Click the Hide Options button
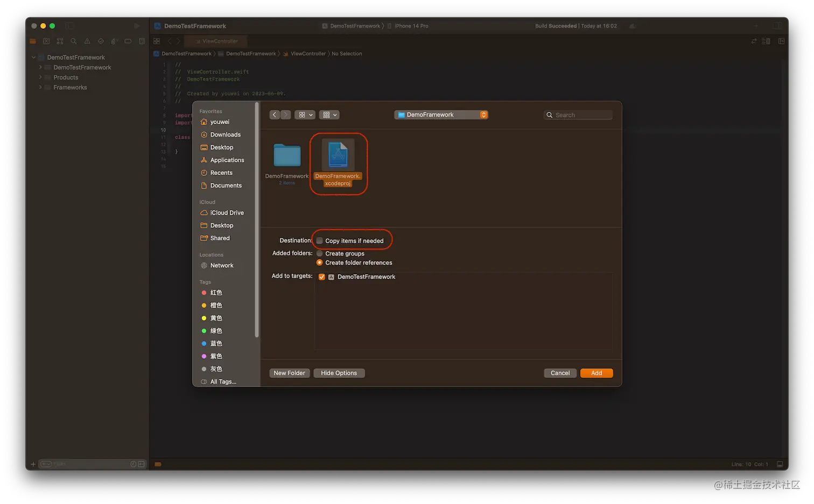 (339, 373)
